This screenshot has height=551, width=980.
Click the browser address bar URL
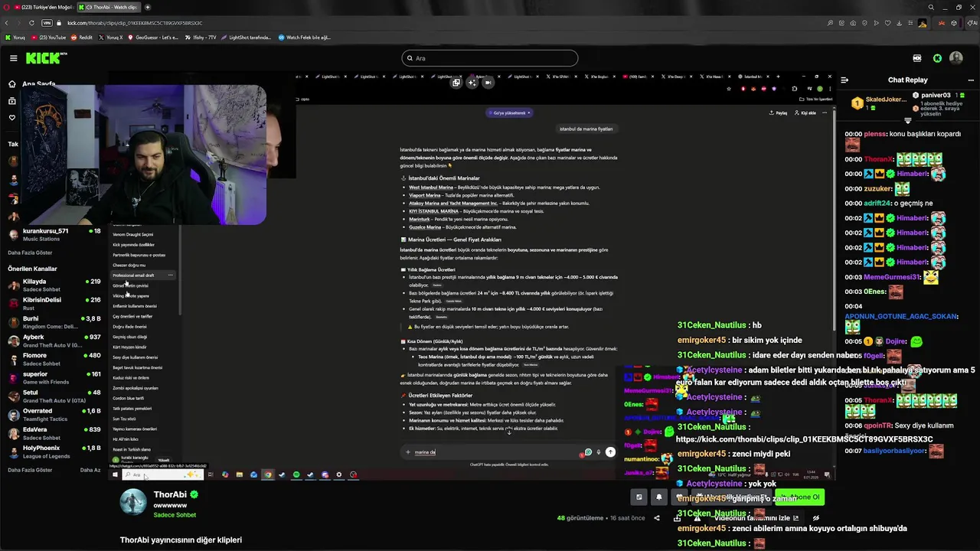pyautogui.click(x=135, y=23)
